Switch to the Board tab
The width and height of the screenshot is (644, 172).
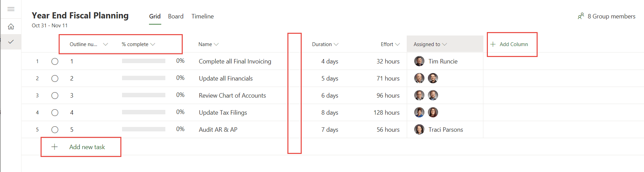point(176,16)
